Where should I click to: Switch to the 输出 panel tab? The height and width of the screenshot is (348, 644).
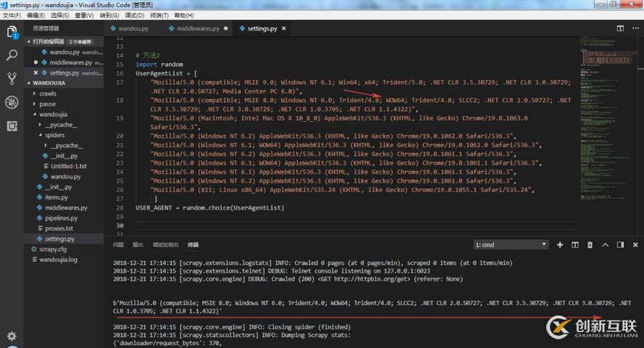[x=138, y=245]
